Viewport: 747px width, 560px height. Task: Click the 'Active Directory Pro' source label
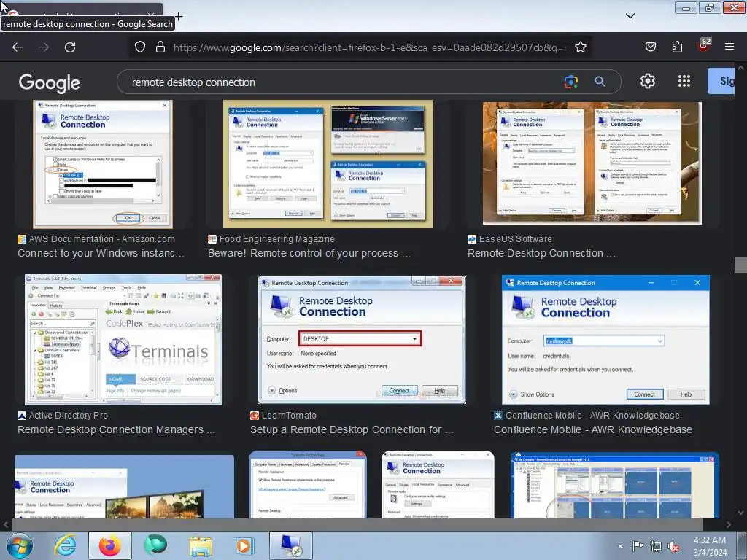point(68,415)
